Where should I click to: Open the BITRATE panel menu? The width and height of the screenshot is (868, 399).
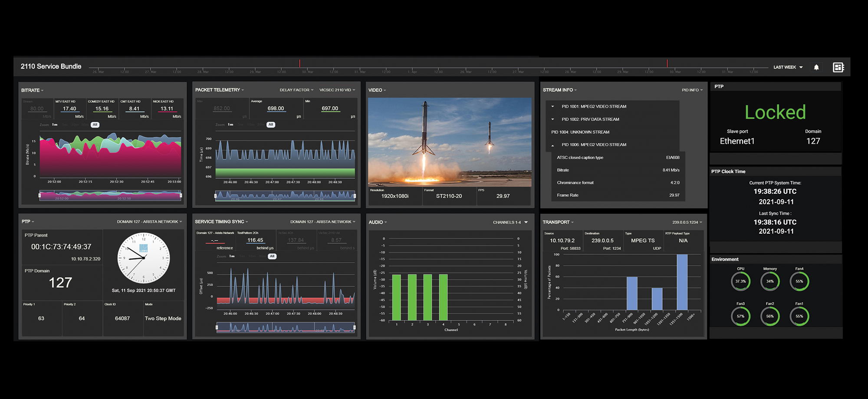(x=33, y=90)
